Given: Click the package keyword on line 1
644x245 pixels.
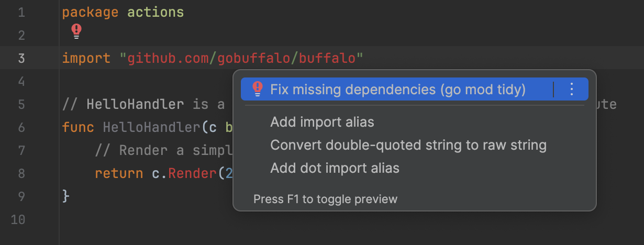Looking at the screenshot, I should click(90, 12).
